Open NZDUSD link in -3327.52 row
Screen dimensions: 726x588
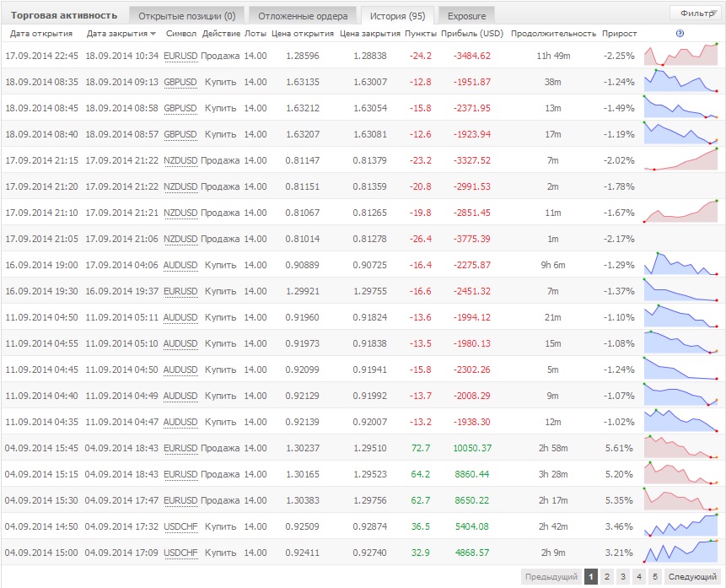(180, 161)
